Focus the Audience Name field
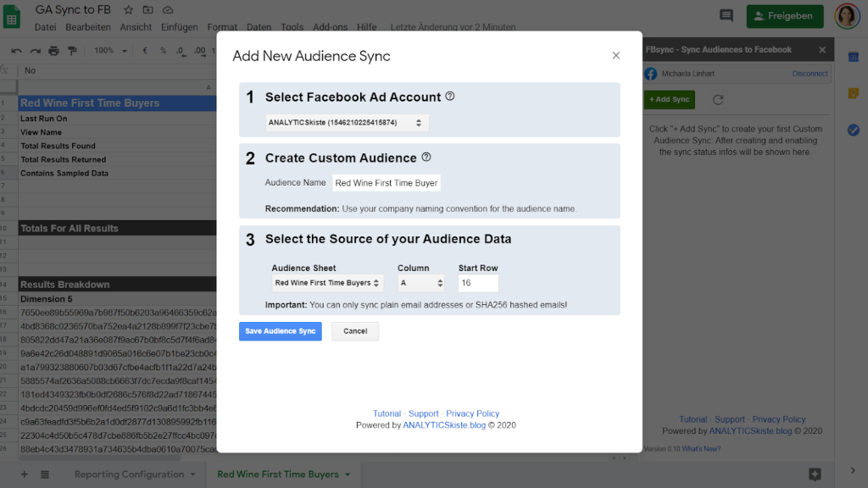868x488 pixels. tap(387, 183)
